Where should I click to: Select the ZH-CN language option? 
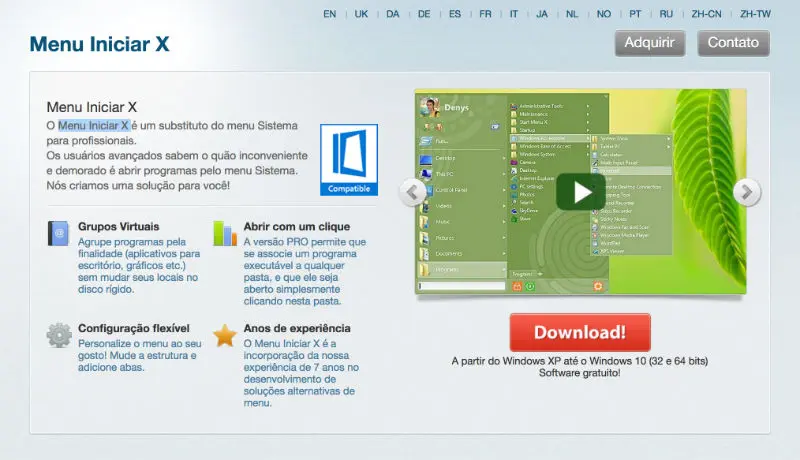click(x=704, y=14)
